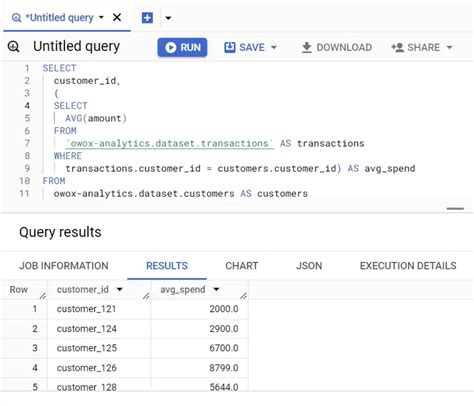Click the avg_spend column resize handle

click(x=243, y=295)
